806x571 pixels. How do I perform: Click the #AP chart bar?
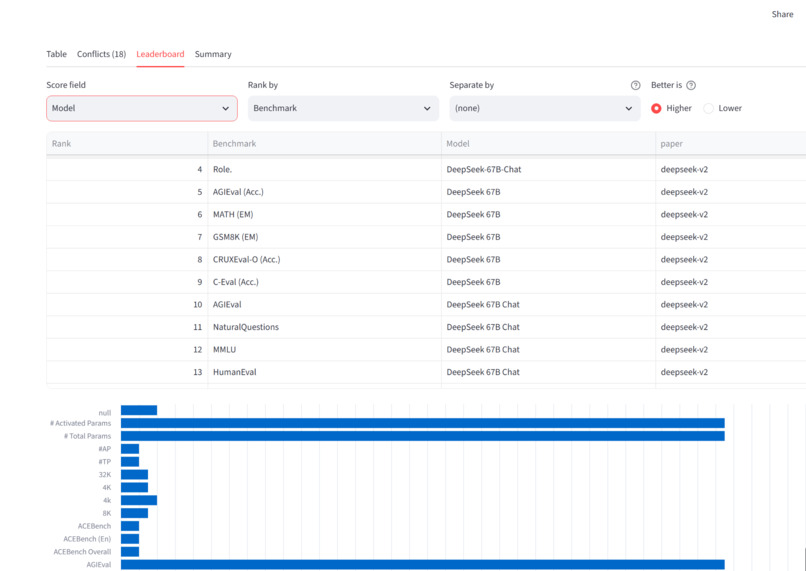tap(130, 449)
